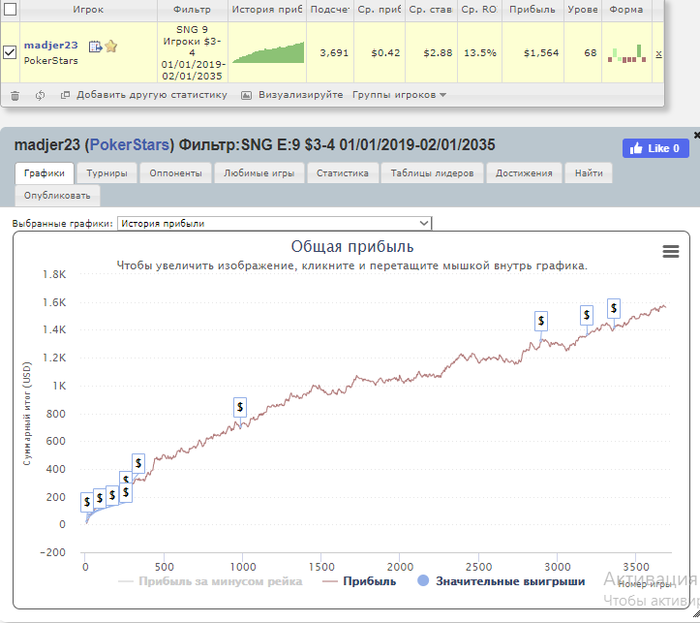Screen dimensions: 700x623
Task: Switch to the Достижения tab
Action: click(524, 173)
